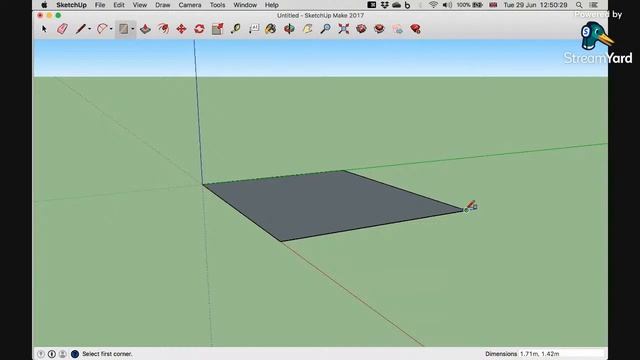This screenshot has width=640, height=360.
Task: Activate the Arc tool
Action: pyautogui.click(x=102, y=29)
